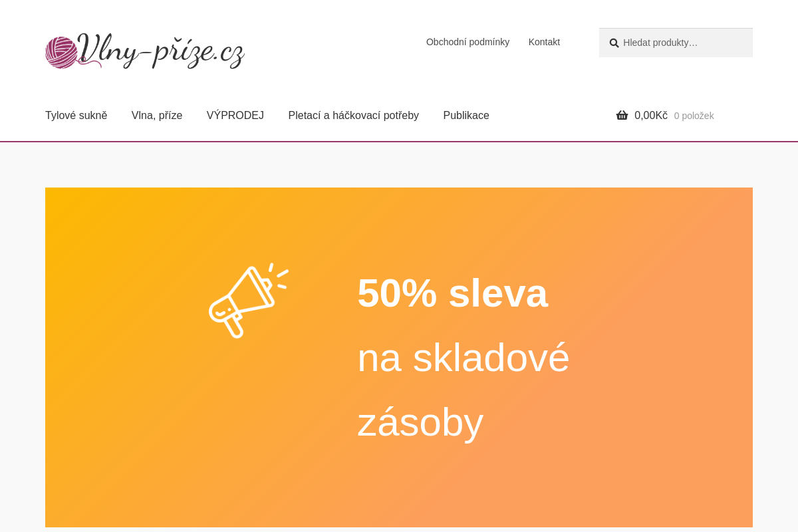Viewport: 798px width, 532px height.
Task: Click the basket icon next to cart total
Action: 622,114
